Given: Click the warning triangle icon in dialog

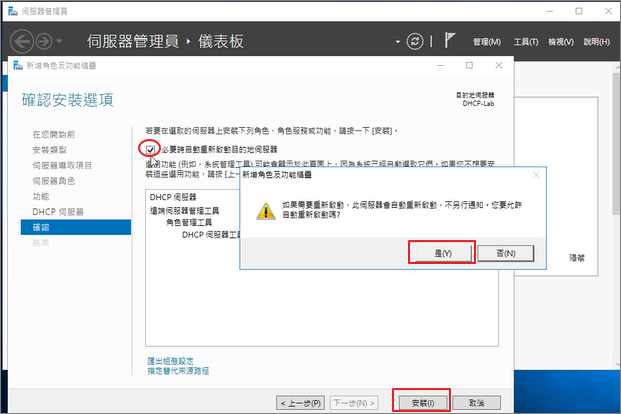Looking at the screenshot, I should pyautogui.click(x=266, y=211).
